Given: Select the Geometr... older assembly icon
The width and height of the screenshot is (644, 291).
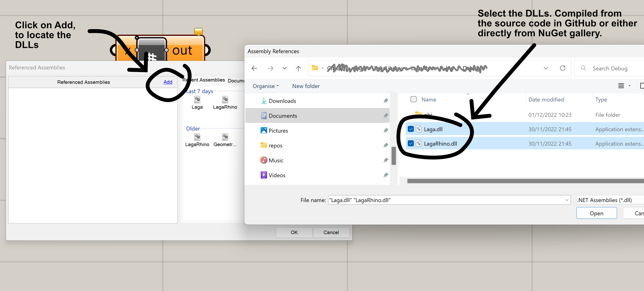Looking at the screenshot, I should 225,137.
